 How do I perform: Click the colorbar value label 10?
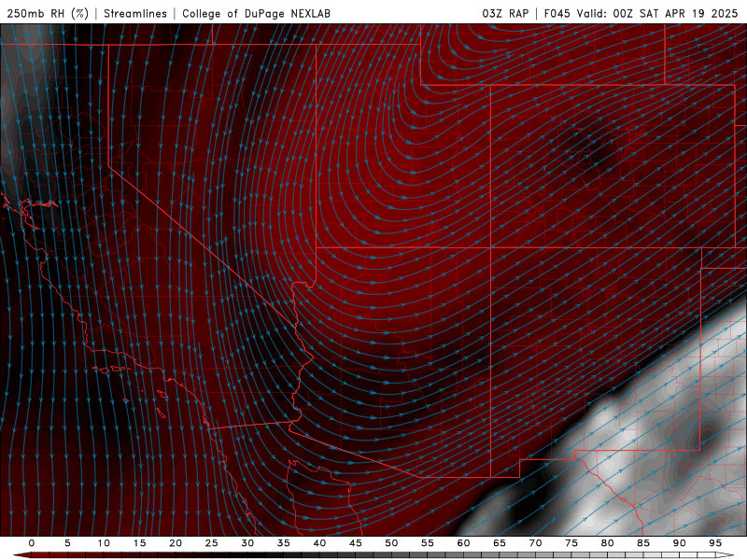point(104,543)
